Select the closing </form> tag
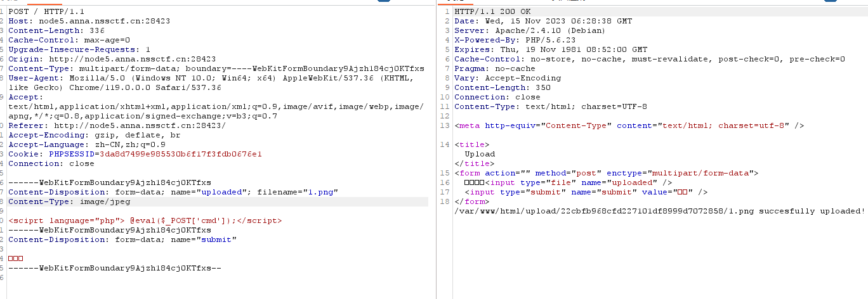868x299 pixels. 472,201
